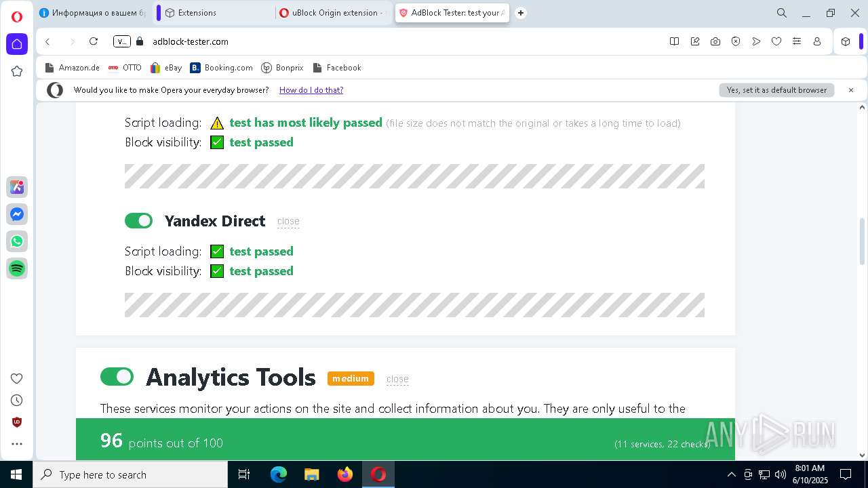Open uBlock Origin shield icon in sidebar

coord(17,422)
